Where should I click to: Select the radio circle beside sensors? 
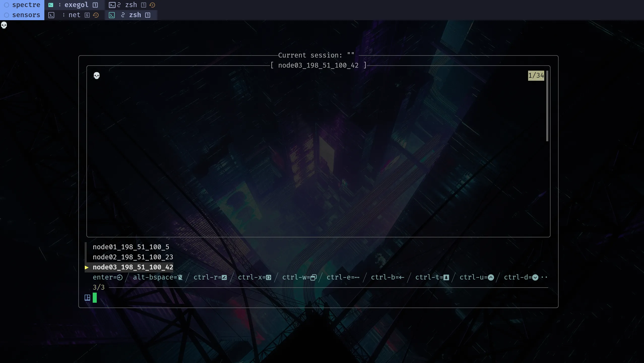[6, 15]
